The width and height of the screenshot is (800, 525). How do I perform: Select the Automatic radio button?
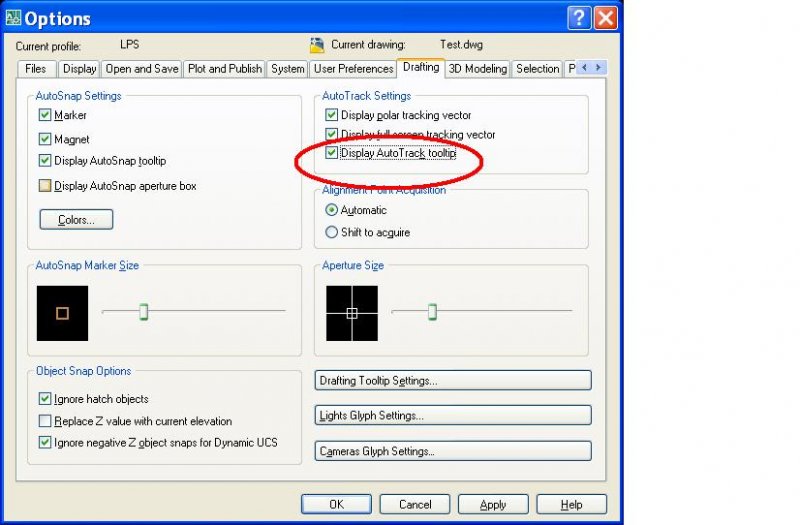coord(332,210)
